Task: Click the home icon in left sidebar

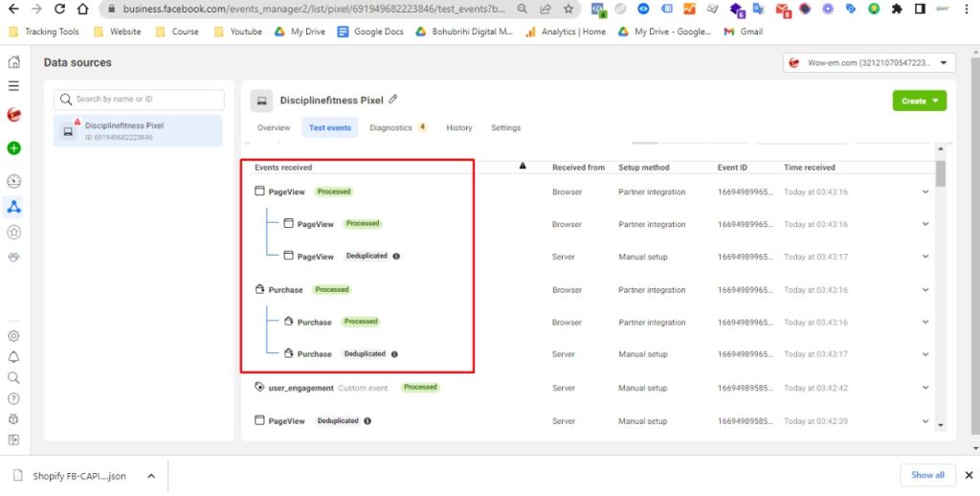Action: pos(13,62)
